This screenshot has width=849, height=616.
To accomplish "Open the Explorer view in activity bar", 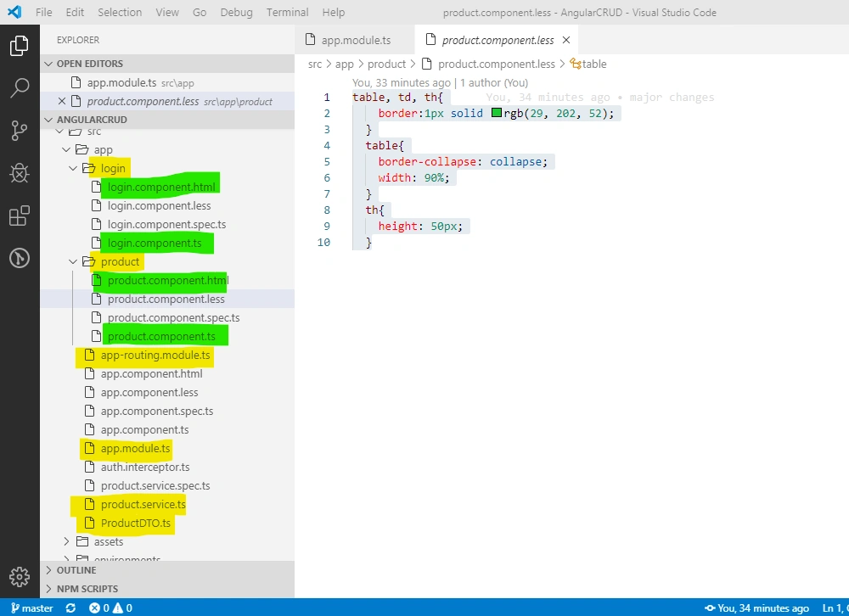I will (x=20, y=46).
